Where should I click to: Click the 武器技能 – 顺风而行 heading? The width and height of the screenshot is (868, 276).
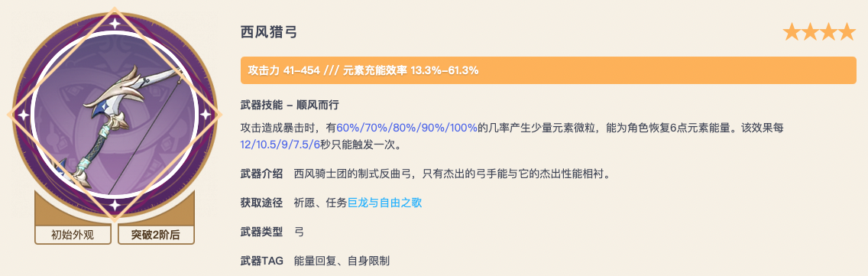(x=291, y=106)
